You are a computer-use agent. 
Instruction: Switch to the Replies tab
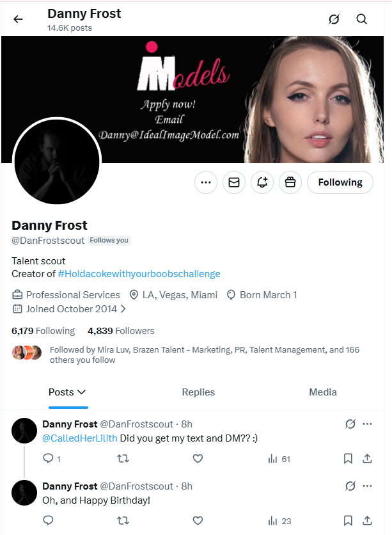(198, 392)
